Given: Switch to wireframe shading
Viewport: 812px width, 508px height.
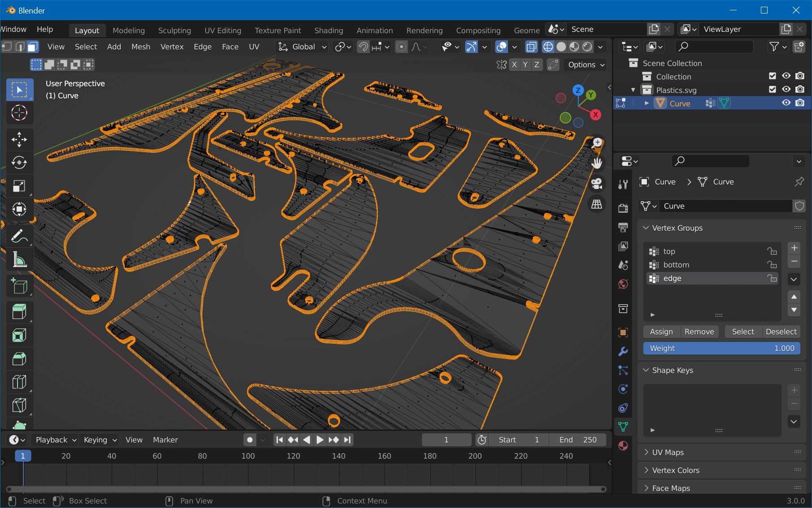Looking at the screenshot, I should pyautogui.click(x=548, y=47).
